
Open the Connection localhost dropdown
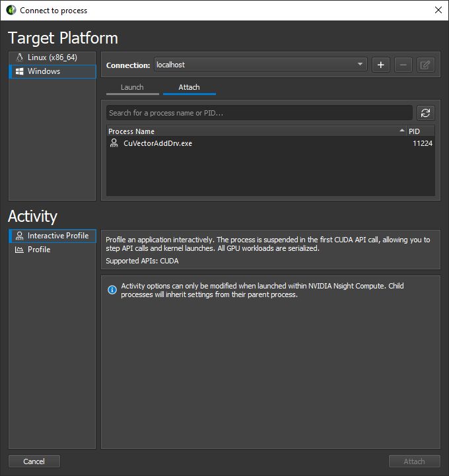(x=260, y=65)
